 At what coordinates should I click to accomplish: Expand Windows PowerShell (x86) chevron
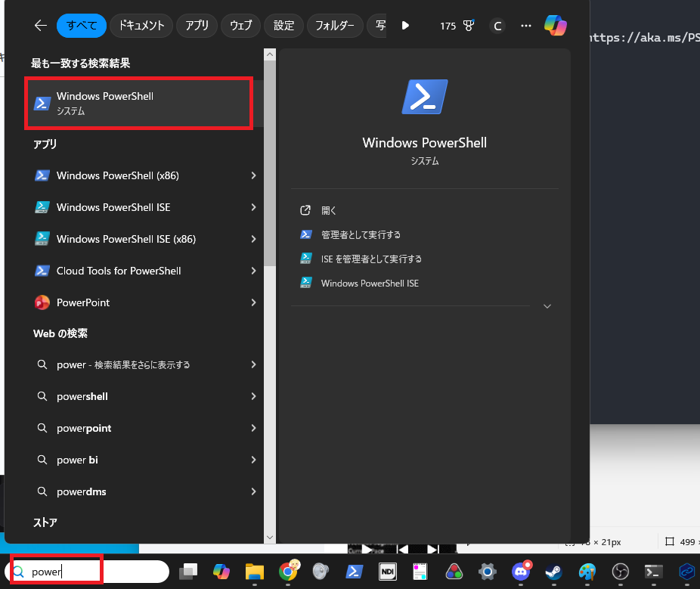pos(253,175)
